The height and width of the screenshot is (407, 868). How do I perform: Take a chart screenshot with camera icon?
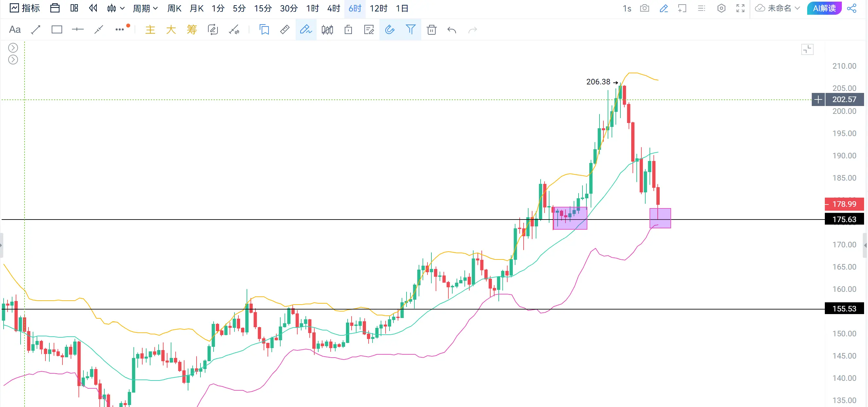click(x=645, y=8)
